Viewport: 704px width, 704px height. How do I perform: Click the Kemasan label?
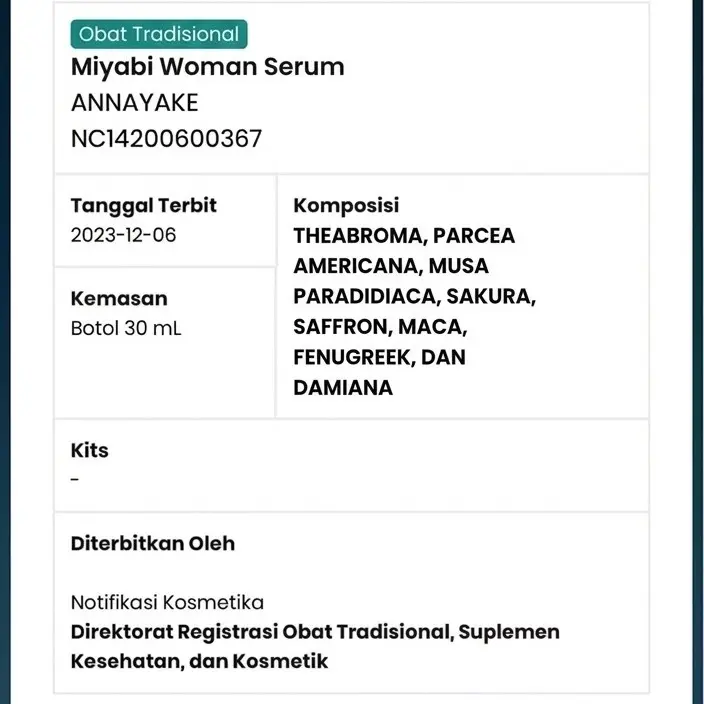click(119, 299)
